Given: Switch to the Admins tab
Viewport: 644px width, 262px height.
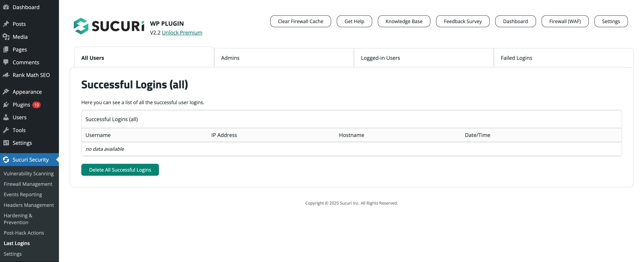Looking at the screenshot, I should pyautogui.click(x=230, y=58).
